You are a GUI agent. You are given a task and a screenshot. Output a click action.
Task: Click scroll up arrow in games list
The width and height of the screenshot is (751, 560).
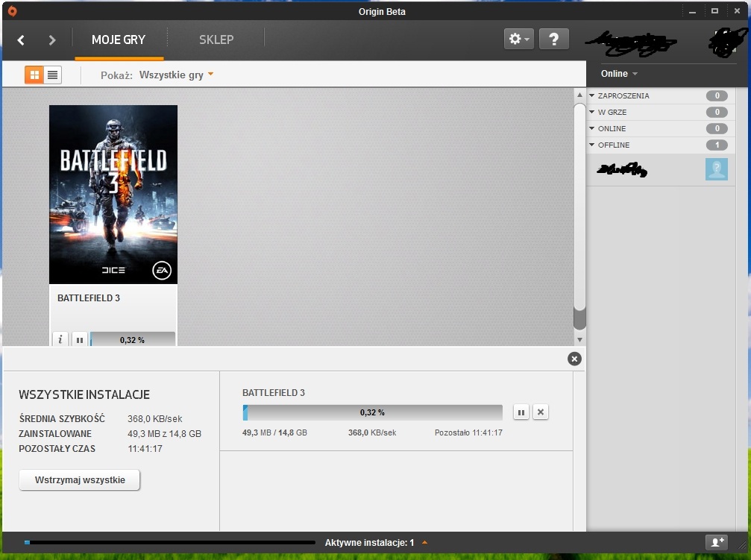click(579, 95)
